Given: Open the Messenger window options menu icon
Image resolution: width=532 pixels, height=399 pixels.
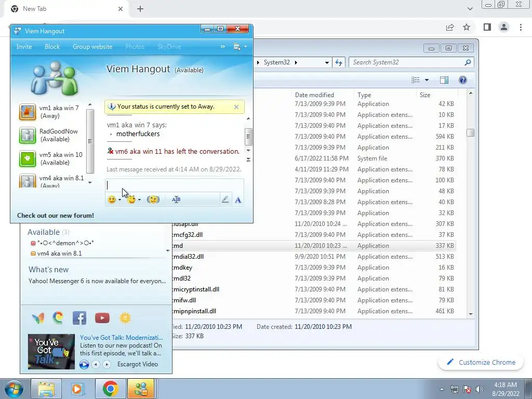Looking at the screenshot, I should (x=237, y=47).
